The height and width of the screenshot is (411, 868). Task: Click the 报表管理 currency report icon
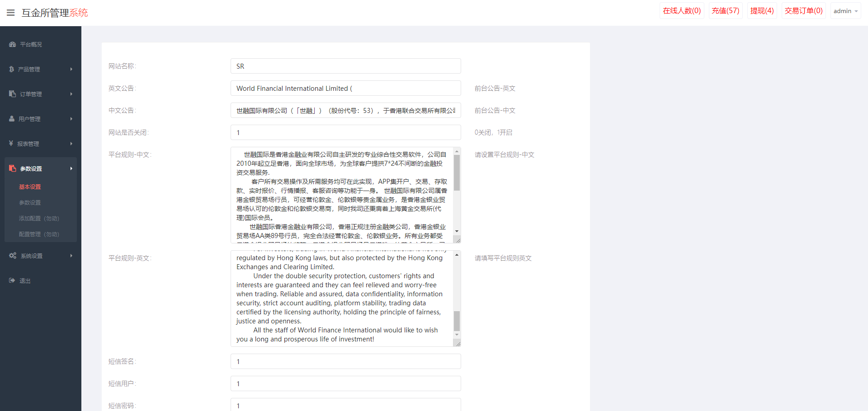(12, 143)
